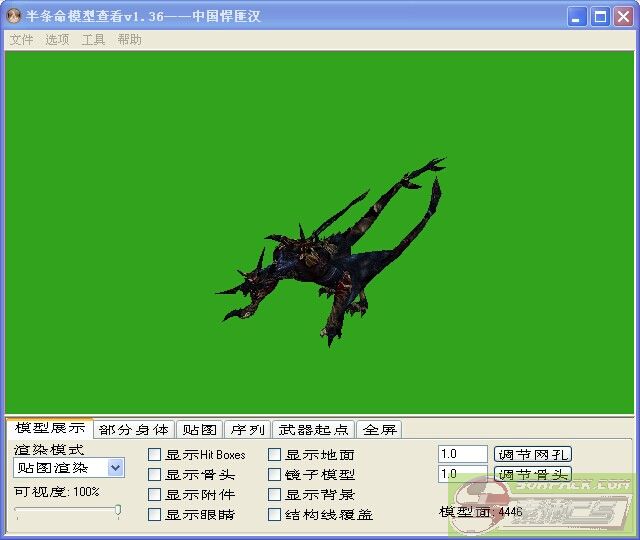This screenshot has width=640, height=540.
Task: Enable the 显示地面 checkbox
Action: point(274,454)
